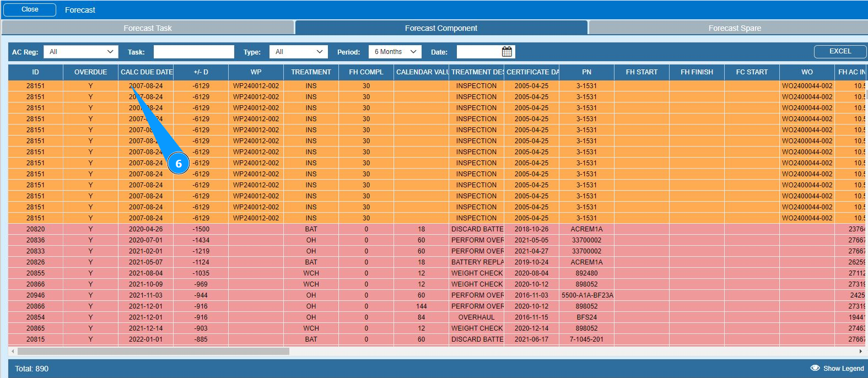Sort by the OVERDUE column header
The width and height of the screenshot is (868, 378).
[91, 72]
